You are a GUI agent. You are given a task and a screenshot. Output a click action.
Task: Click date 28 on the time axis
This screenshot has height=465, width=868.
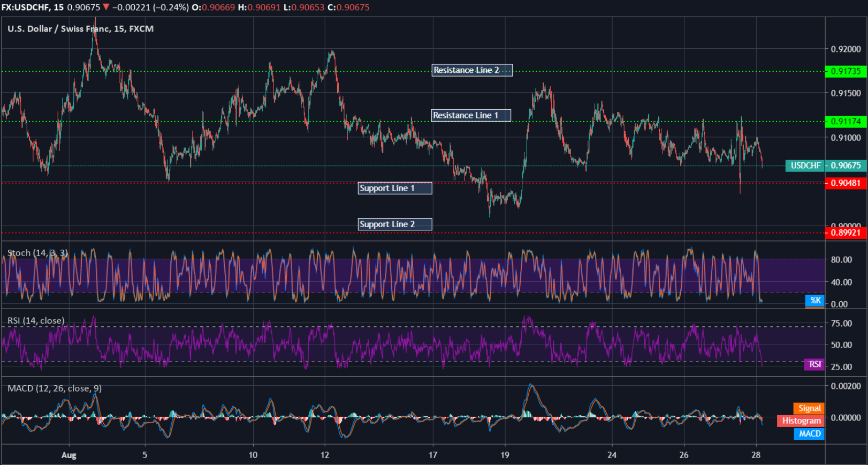[x=756, y=455]
